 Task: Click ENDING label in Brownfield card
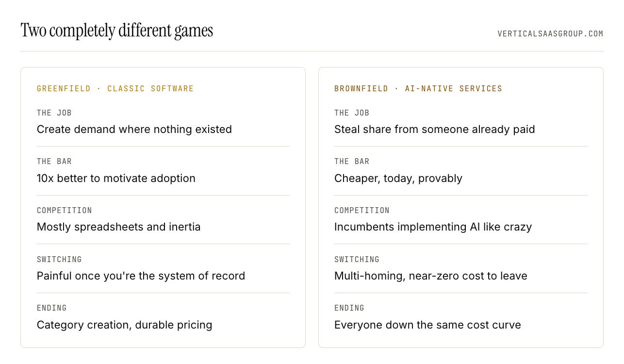(x=349, y=308)
